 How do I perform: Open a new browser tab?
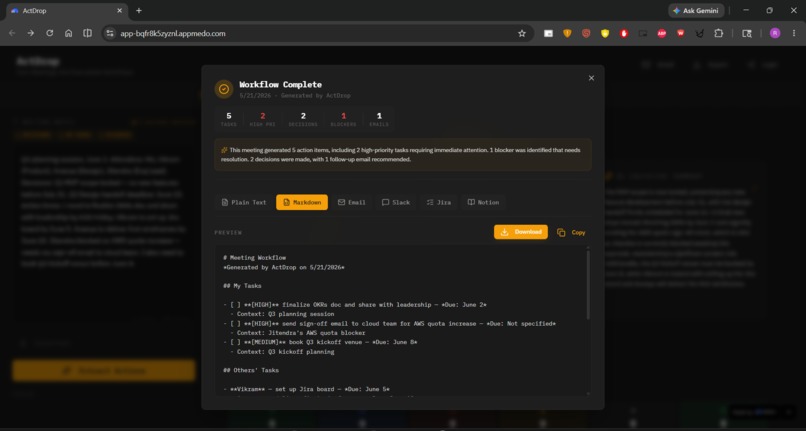point(139,10)
